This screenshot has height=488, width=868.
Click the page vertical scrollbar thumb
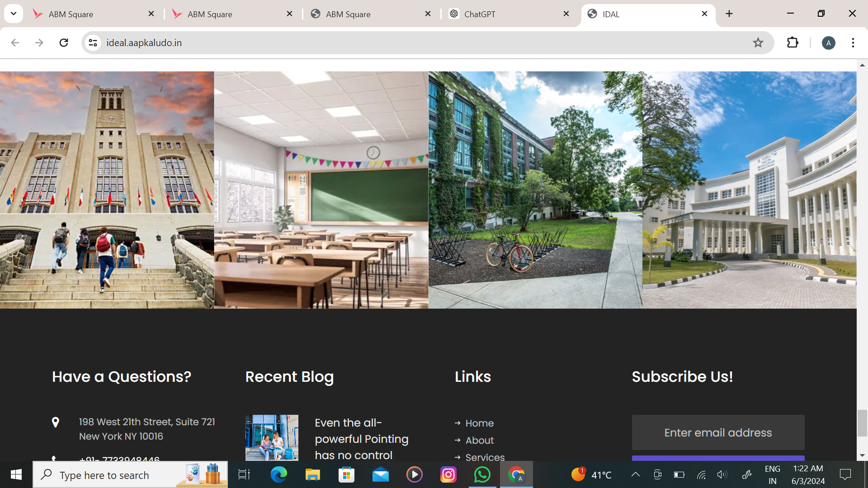tap(862, 422)
